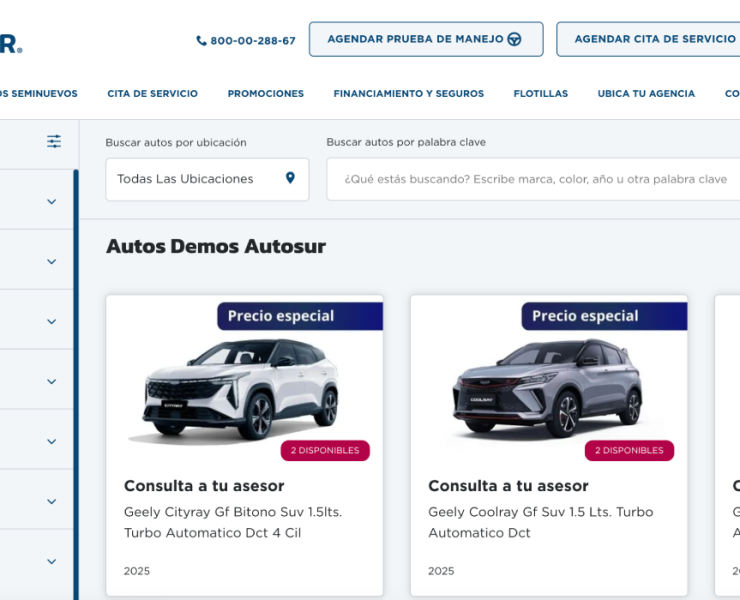Expand the seventh sidebar filter chevron
This screenshot has height=600, width=740.
click(51, 561)
